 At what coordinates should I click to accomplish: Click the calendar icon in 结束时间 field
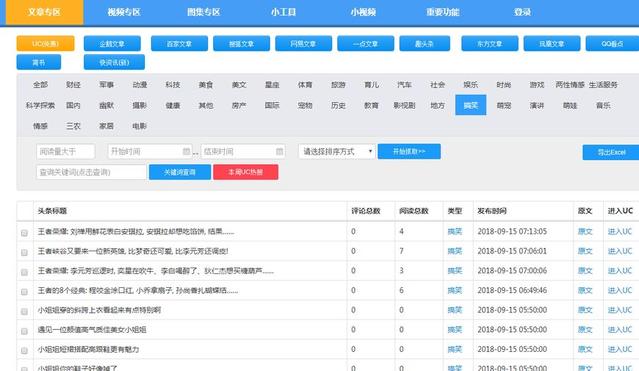point(280,152)
